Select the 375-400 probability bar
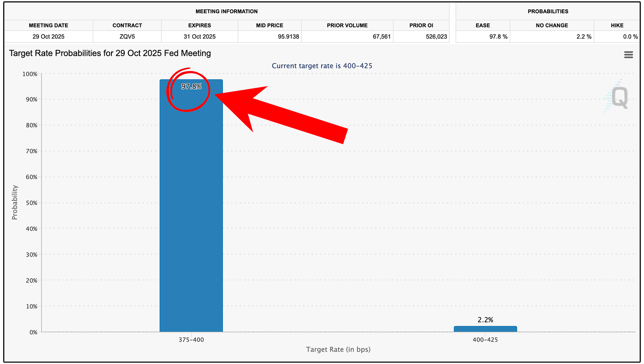This screenshot has height=364, width=644. (191, 206)
